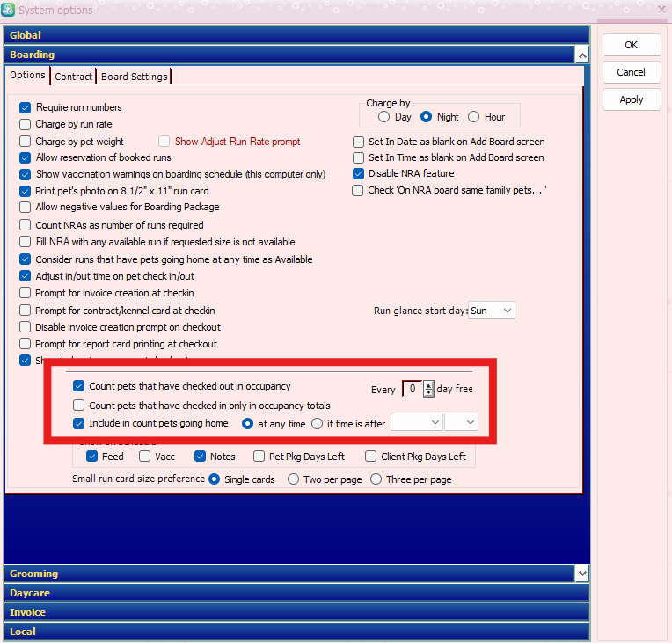Select 'at any time' radio button

pyautogui.click(x=248, y=424)
